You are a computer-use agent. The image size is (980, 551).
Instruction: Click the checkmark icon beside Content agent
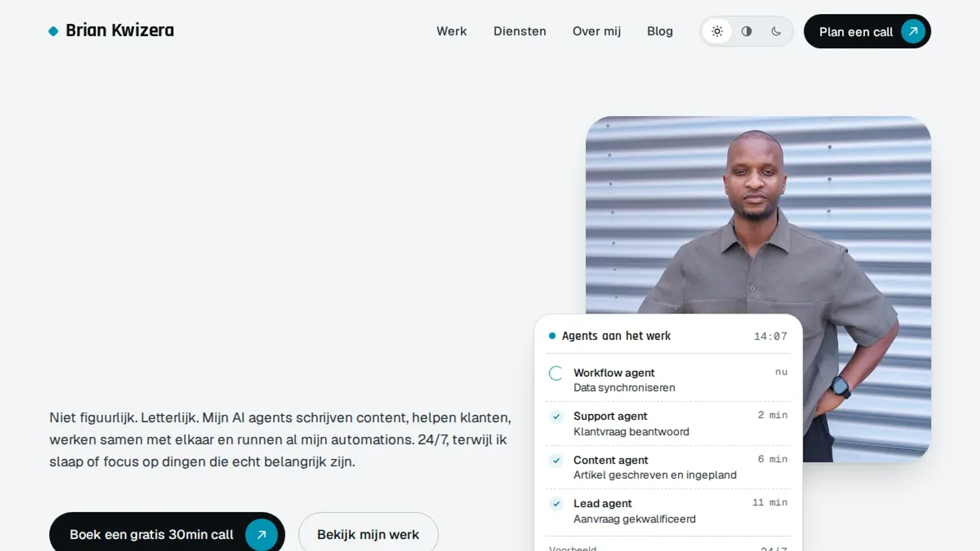click(x=556, y=461)
